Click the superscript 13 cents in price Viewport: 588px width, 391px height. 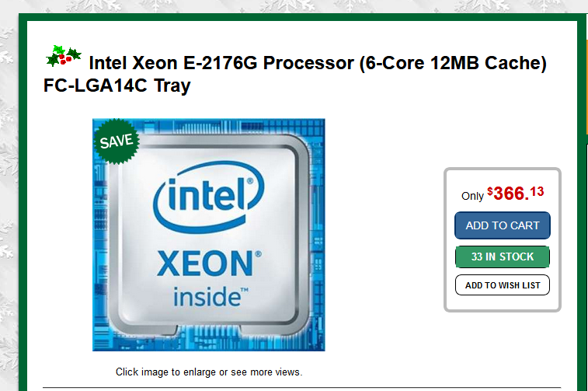tap(537, 191)
